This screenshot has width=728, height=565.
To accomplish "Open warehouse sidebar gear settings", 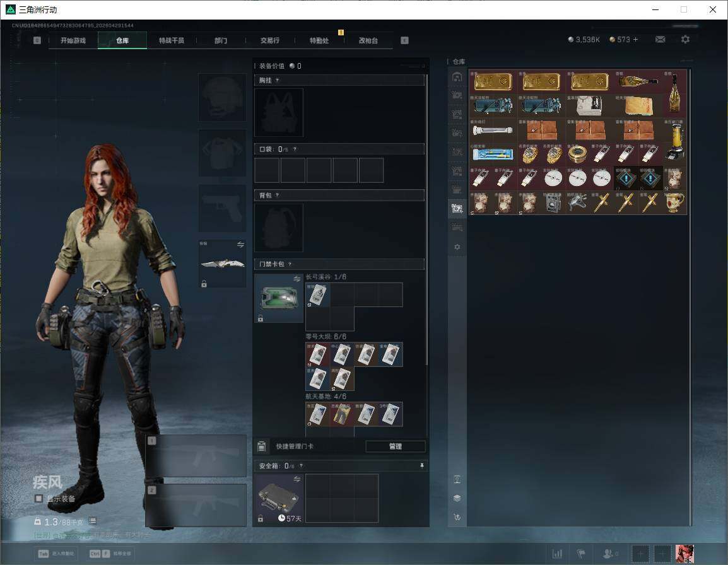I will coord(457,247).
